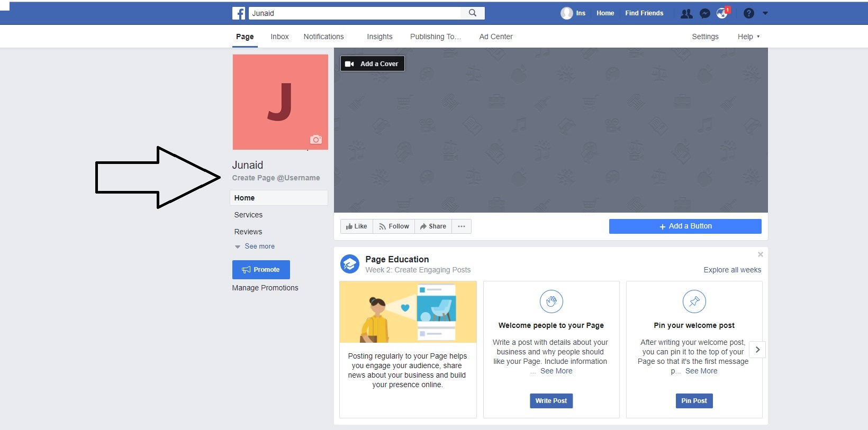The image size is (868, 430).
Task: Select Home in the left sidebar
Action: point(279,198)
